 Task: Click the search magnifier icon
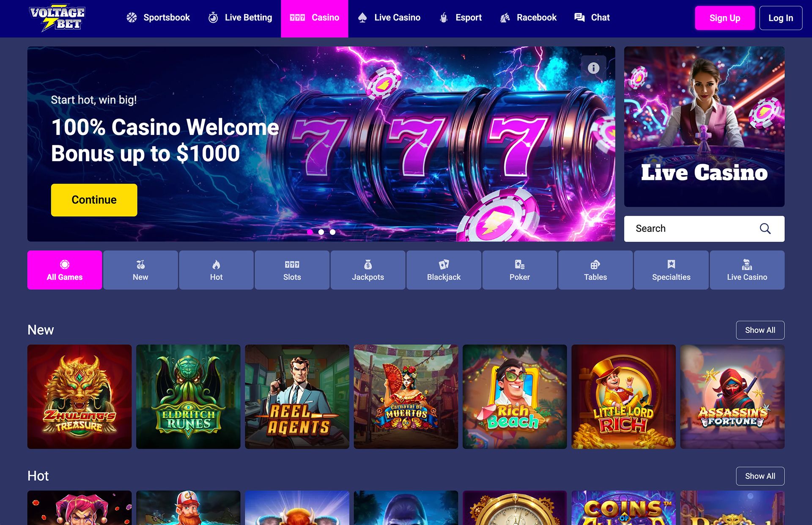[765, 228]
